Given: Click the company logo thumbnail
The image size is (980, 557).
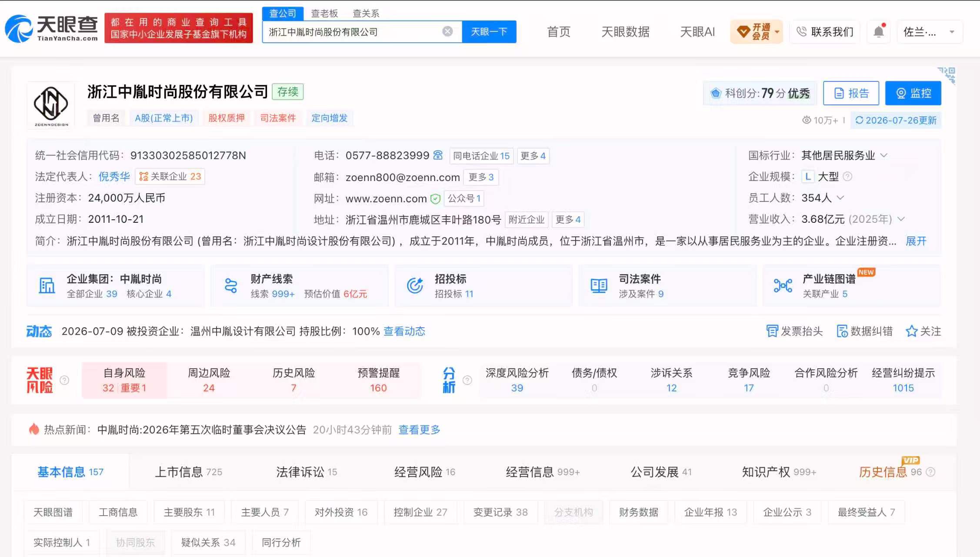Looking at the screenshot, I should [51, 105].
